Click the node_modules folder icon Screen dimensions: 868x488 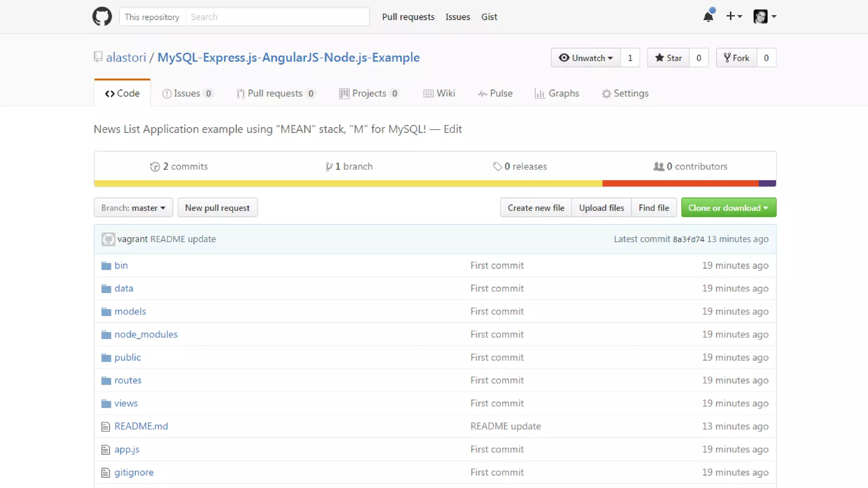tap(106, 335)
